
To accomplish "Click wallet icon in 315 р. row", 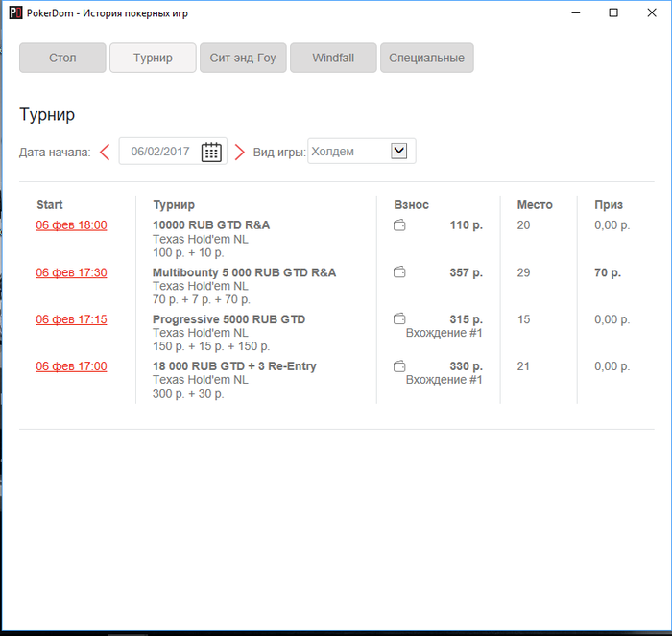I will pyautogui.click(x=399, y=319).
